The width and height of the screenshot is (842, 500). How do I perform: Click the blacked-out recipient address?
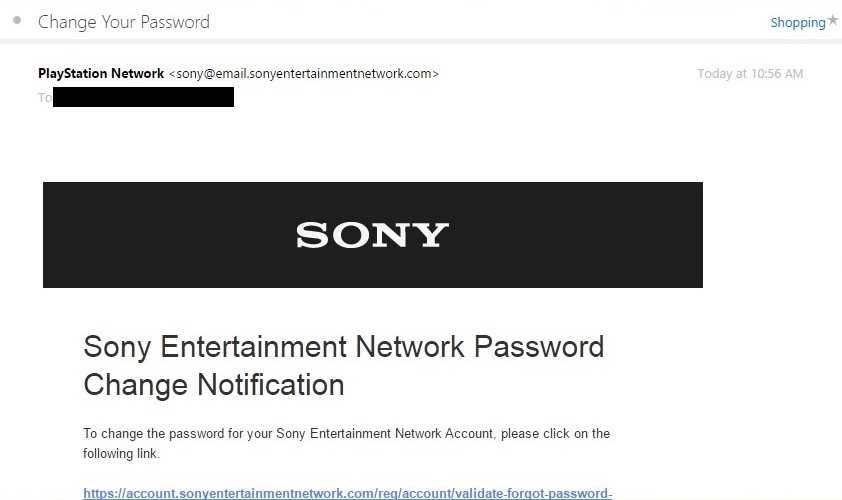tap(143, 97)
